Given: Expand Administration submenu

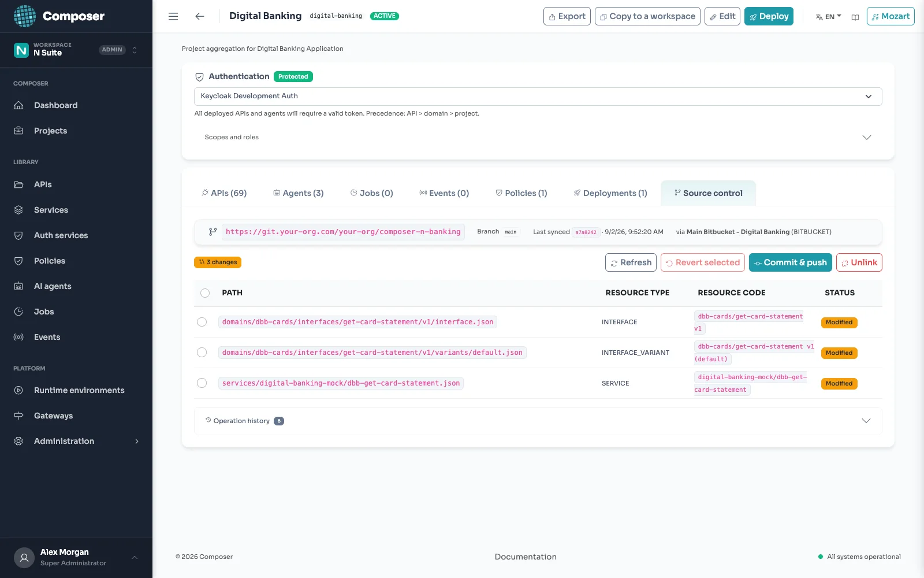Looking at the screenshot, I should [76, 441].
